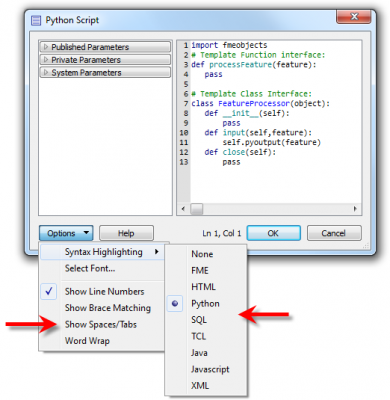Click line number 13 in gutter

[x=184, y=162]
